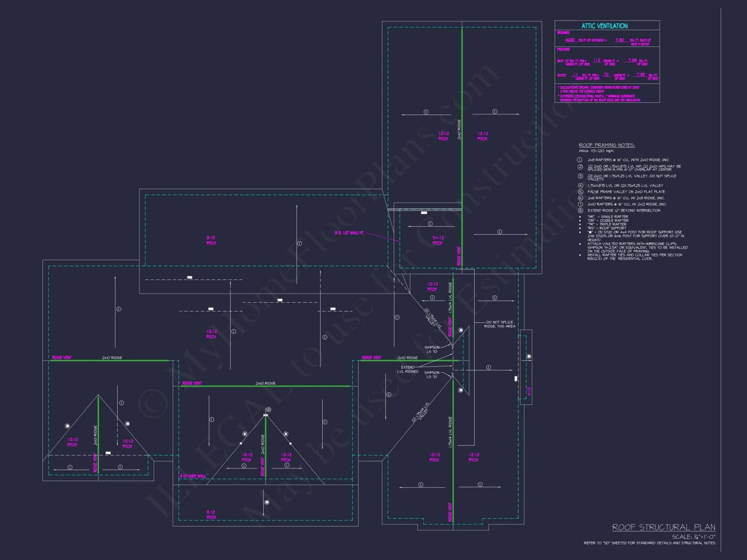Screen dimensions: 747x560
Task: Click the circled 1 beside 10:12 pitch label
Action: tap(234, 332)
